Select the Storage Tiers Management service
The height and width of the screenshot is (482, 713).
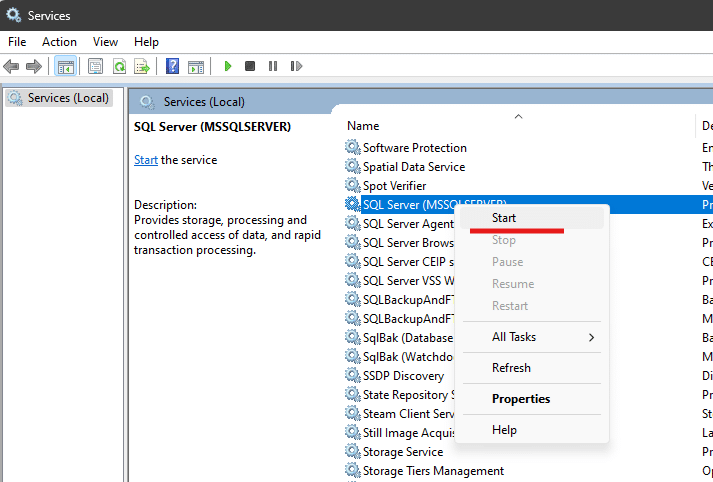432,471
